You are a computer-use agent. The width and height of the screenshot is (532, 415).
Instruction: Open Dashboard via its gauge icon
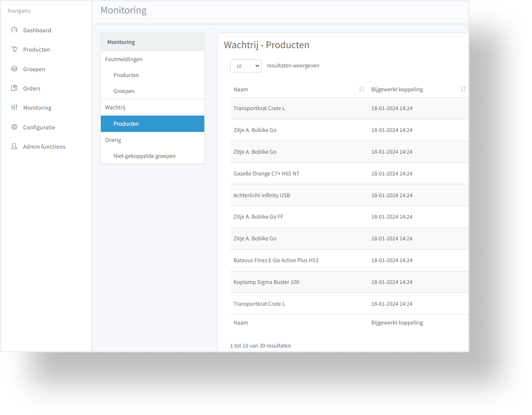point(14,30)
